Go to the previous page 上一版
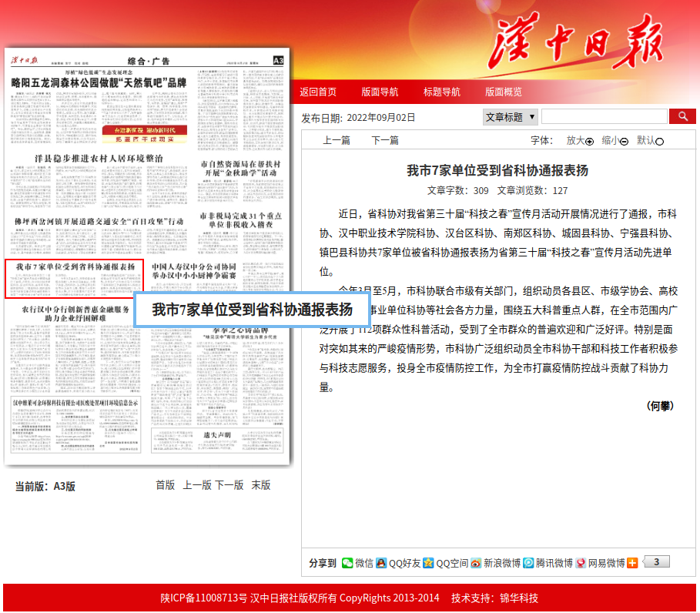The width and height of the screenshot is (700, 613). click(x=197, y=485)
